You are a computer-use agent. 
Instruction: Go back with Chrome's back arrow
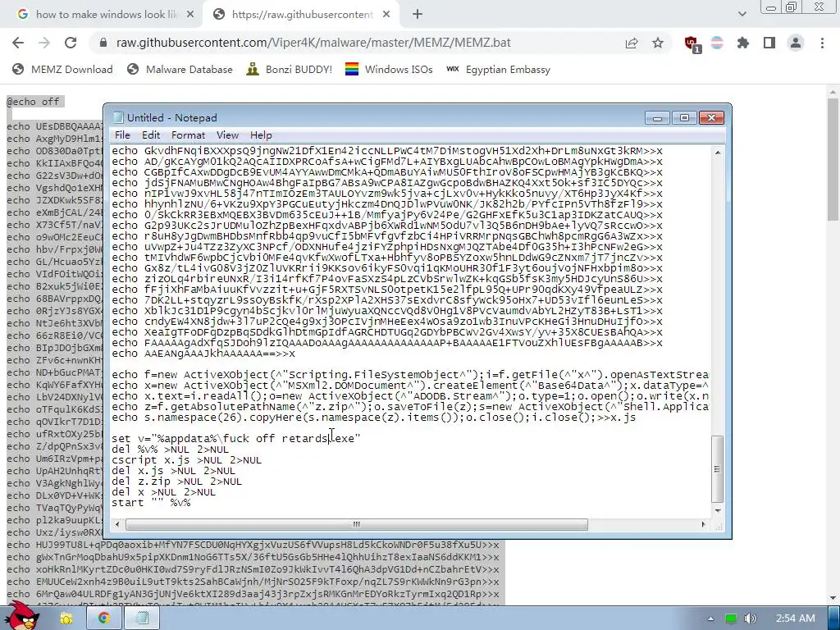[x=18, y=43]
